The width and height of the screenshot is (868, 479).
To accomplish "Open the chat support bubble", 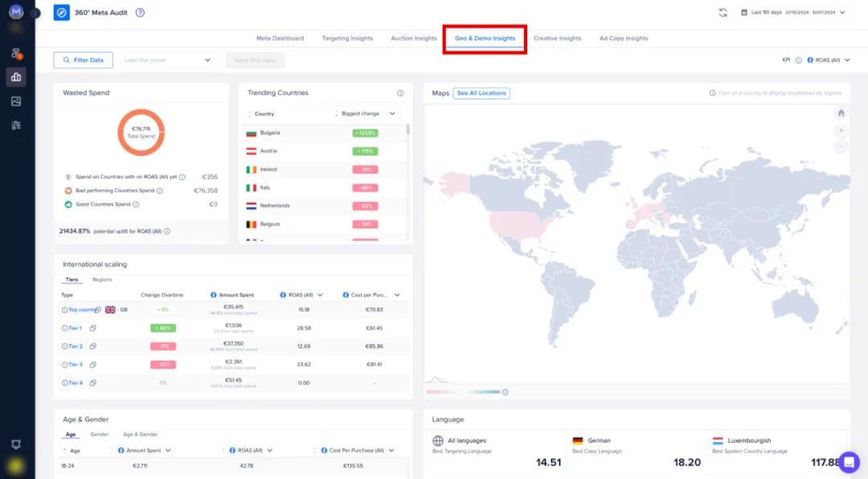I will coord(849,462).
